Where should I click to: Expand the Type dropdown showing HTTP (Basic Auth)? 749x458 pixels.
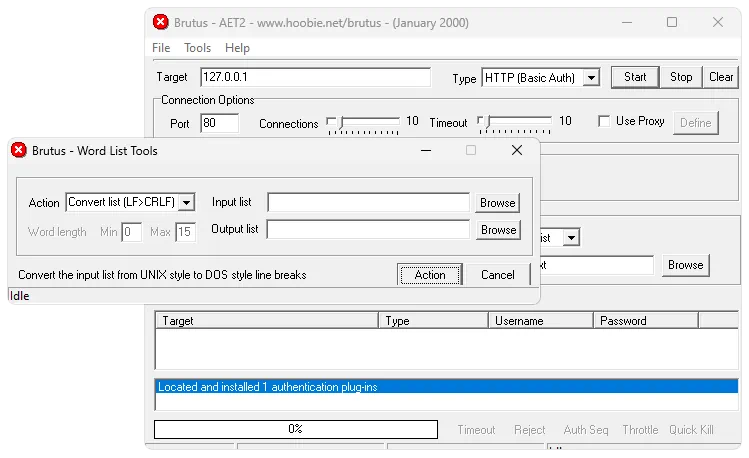pyautogui.click(x=591, y=77)
